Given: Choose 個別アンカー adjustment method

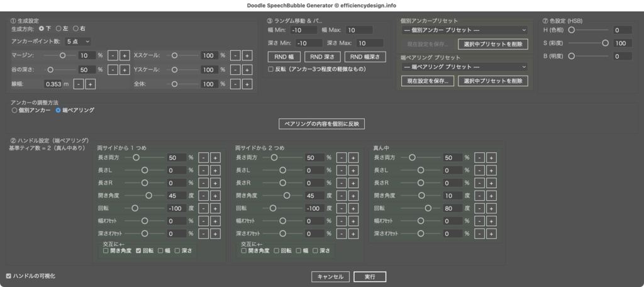Looking at the screenshot, I should click(x=15, y=110).
